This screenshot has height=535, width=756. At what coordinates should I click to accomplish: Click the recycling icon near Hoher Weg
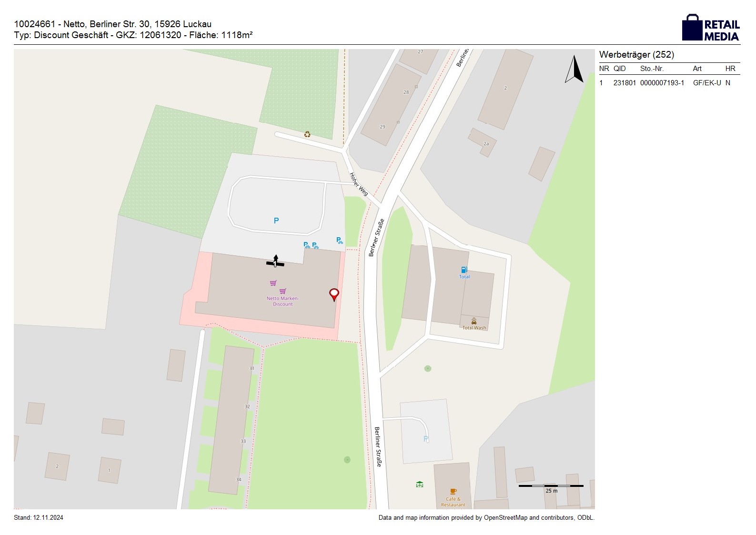click(307, 134)
